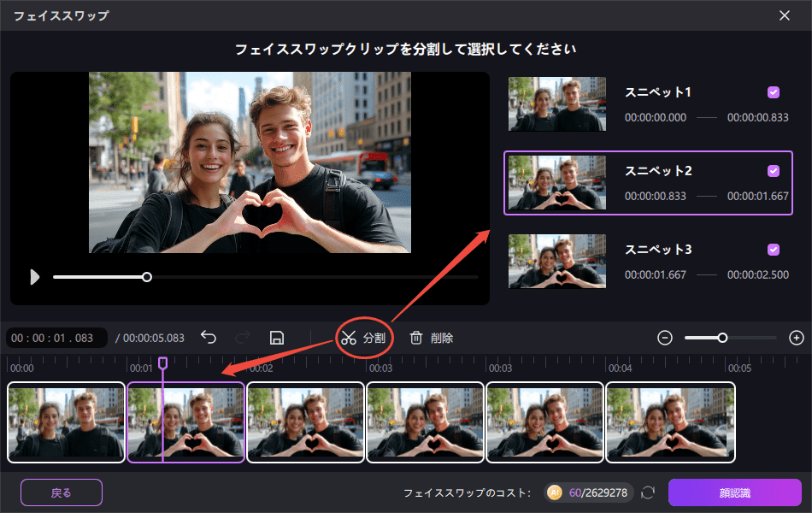
Task: Select the fifth timeline clip in the row
Action: pyautogui.click(x=544, y=422)
